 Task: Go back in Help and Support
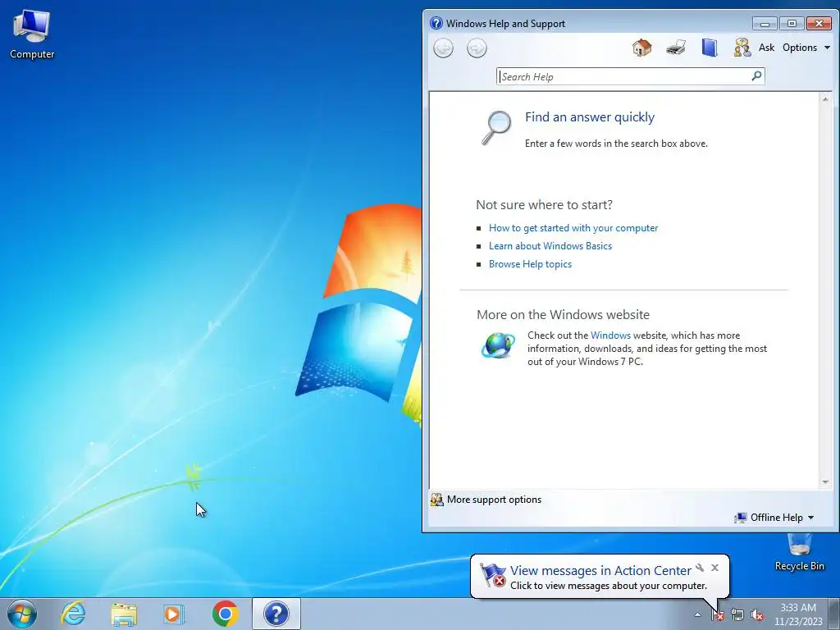point(443,48)
